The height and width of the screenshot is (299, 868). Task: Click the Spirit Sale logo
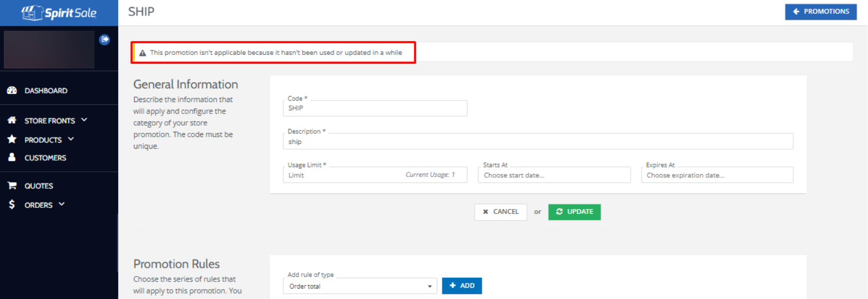(59, 13)
